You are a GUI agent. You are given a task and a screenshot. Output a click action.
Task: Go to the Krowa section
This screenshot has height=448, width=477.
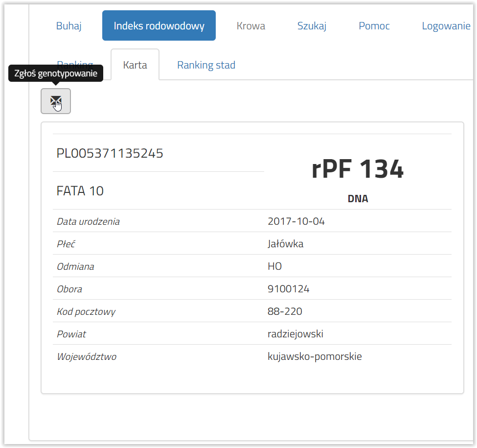[251, 26]
